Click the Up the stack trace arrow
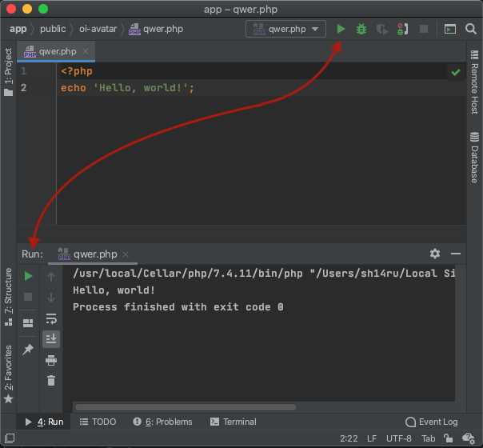 coord(51,277)
